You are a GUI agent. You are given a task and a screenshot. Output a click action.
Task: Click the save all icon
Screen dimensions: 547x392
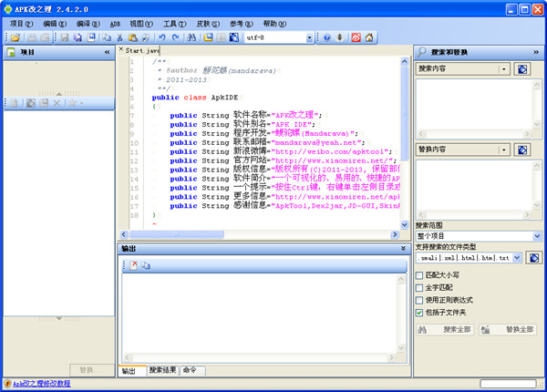pyautogui.click(x=77, y=37)
